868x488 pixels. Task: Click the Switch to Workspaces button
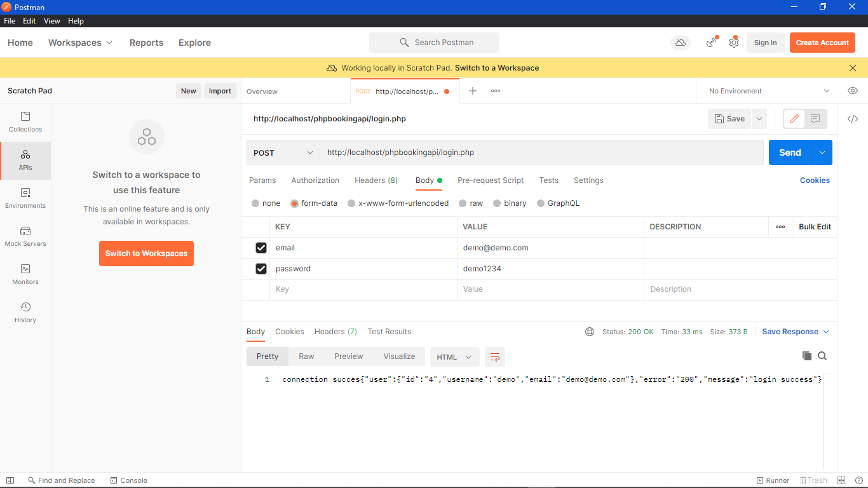coord(146,254)
